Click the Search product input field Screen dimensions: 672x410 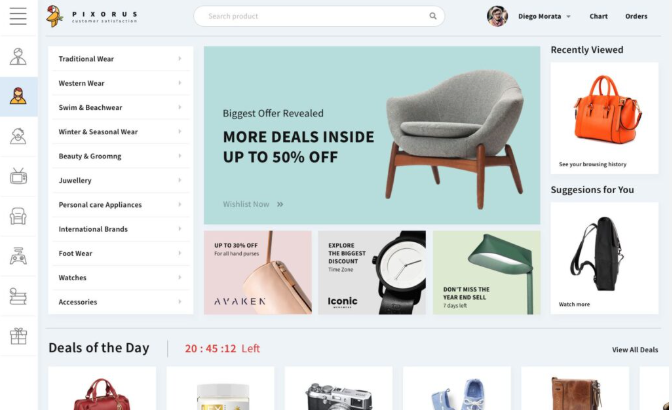pos(319,16)
